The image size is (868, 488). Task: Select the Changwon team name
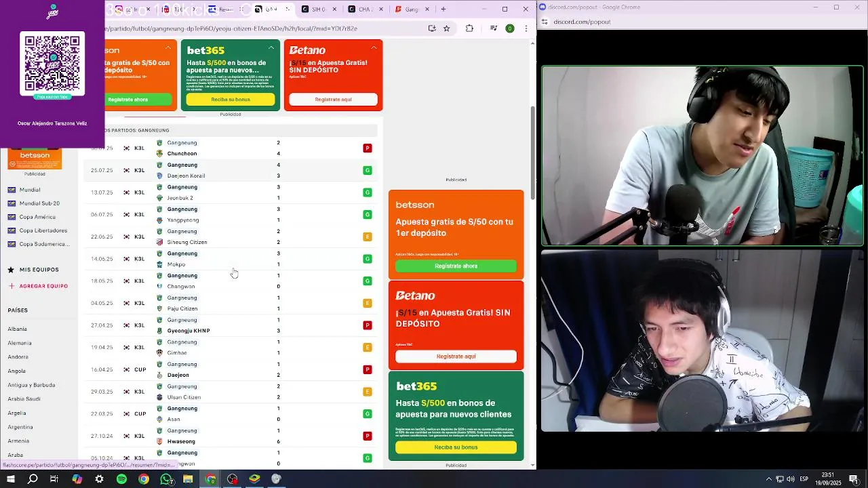click(x=181, y=287)
